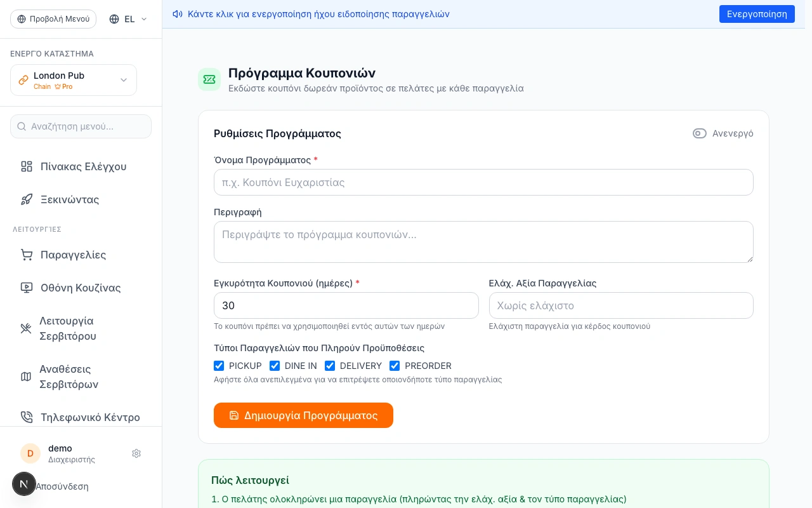Click the phone icon for Τηλεφωνικό Κέντρο
The image size is (812, 508).
tap(27, 417)
